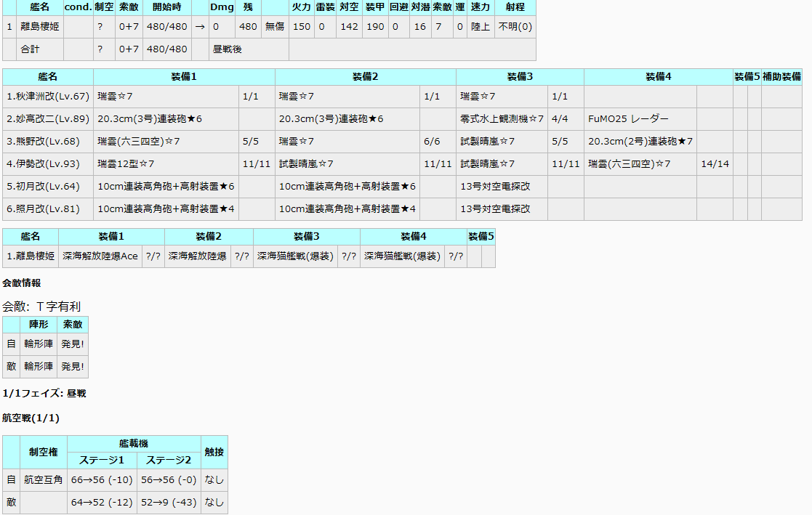The height and width of the screenshot is (515, 812).
Task: Click the 触接 column header
Action: (x=214, y=452)
